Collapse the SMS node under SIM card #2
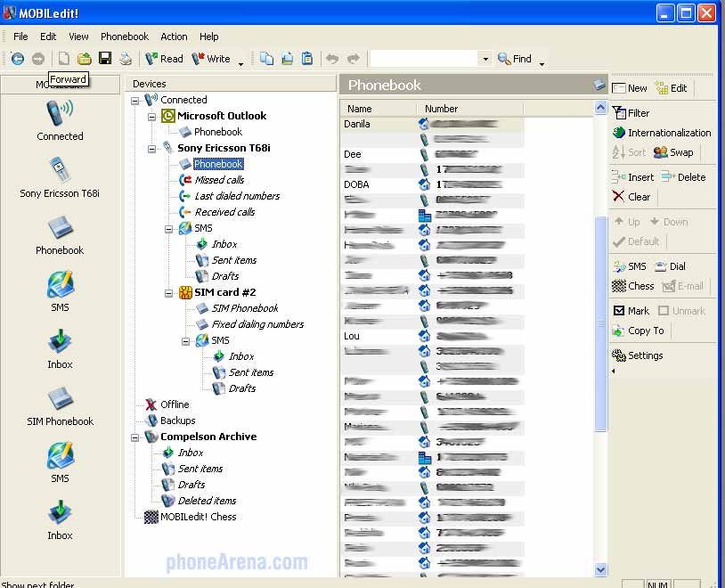Image resolution: width=725 pixels, height=588 pixels. [185, 341]
